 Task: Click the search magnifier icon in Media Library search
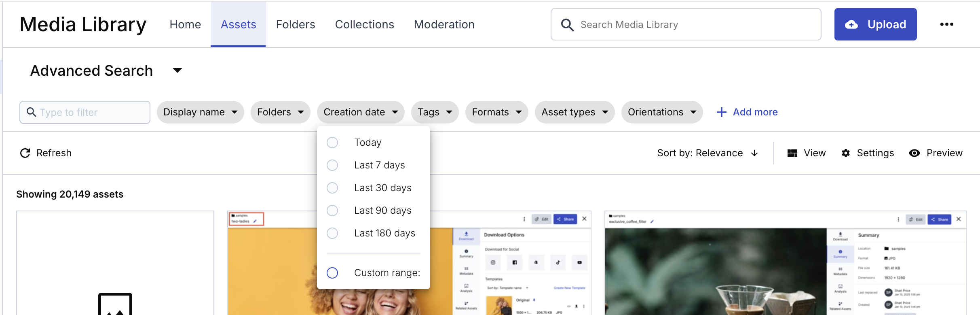567,25
